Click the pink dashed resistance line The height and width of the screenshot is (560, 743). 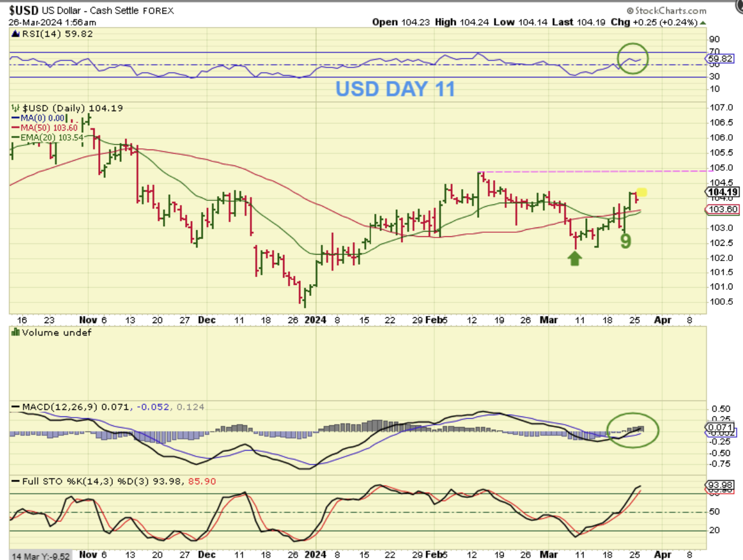coord(592,171)
